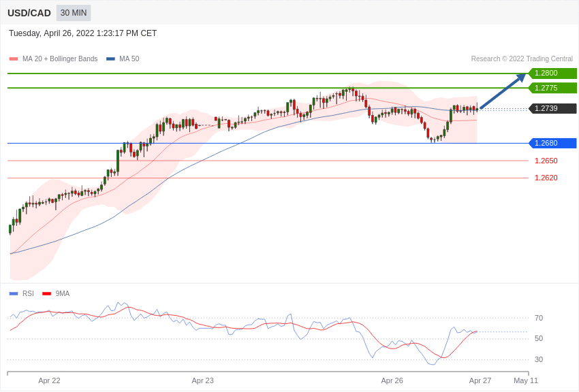Click the 1.2620 red support label
The image size is (579, 392).
click(546, 178)
